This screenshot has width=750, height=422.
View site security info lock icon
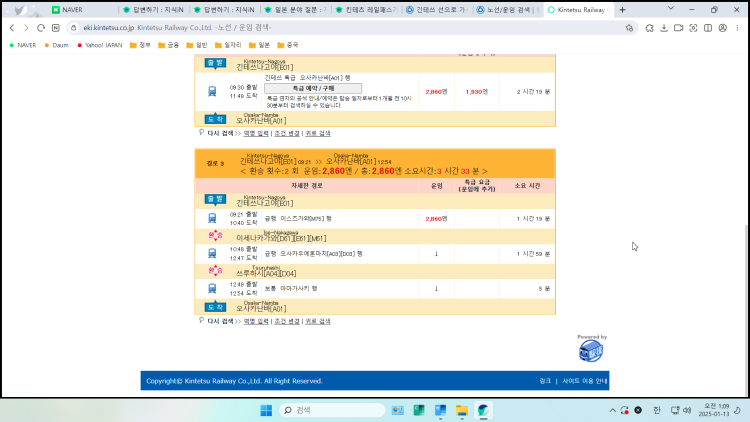click(x=74, y=28)
